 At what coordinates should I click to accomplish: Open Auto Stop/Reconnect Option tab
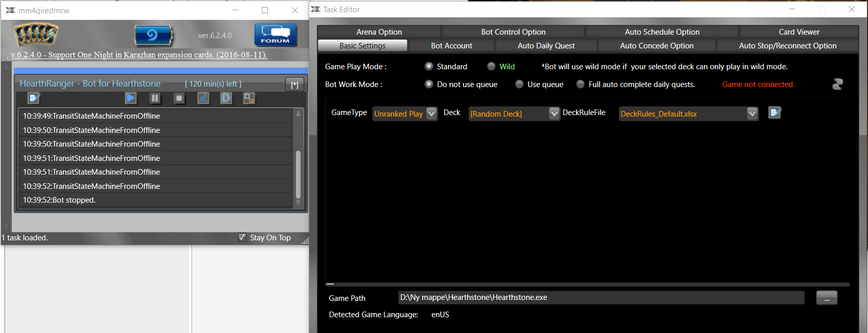pos(788,45)
